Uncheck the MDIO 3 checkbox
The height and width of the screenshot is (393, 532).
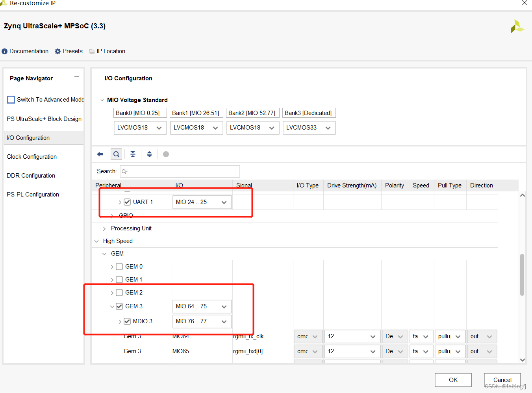(x=127, y=321)
